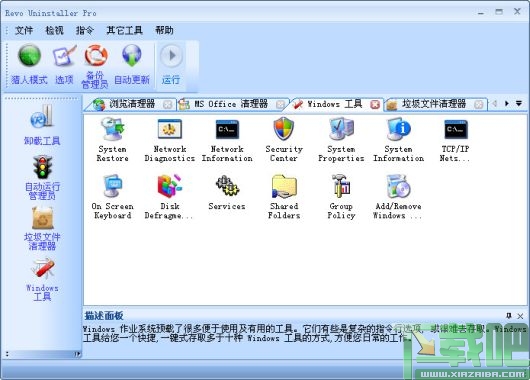The height and width of the screenshot is (380, 530).
Task: Open Network Information command tool
Action: [x=227, y=140]
